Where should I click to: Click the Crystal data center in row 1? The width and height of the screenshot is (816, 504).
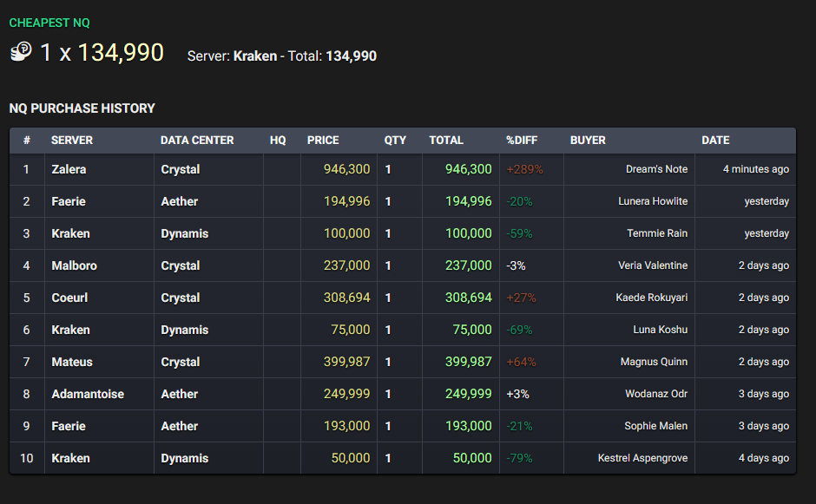click(x=180, y=170)
